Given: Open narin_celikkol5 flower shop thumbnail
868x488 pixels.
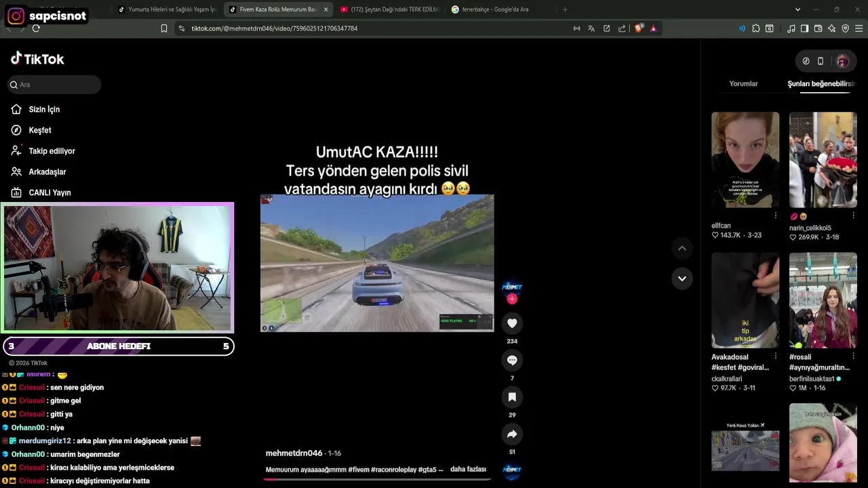Looking at the screenshot, I should 823,160.
